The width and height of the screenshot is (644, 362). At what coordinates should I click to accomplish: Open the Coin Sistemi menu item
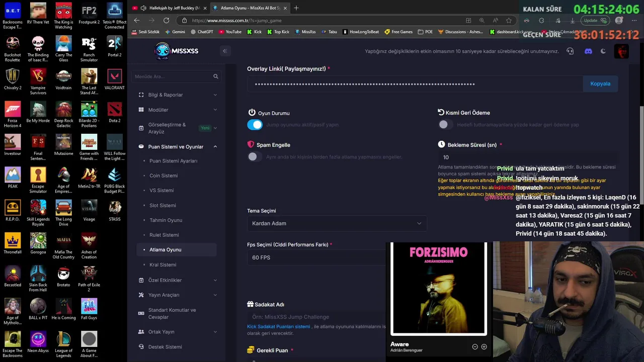point(164,175)
